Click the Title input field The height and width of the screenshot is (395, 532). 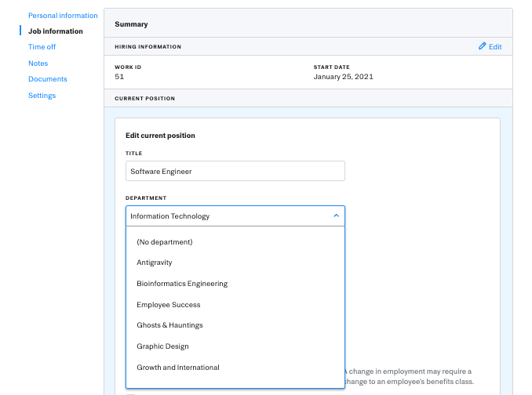[x=235, y=171]
